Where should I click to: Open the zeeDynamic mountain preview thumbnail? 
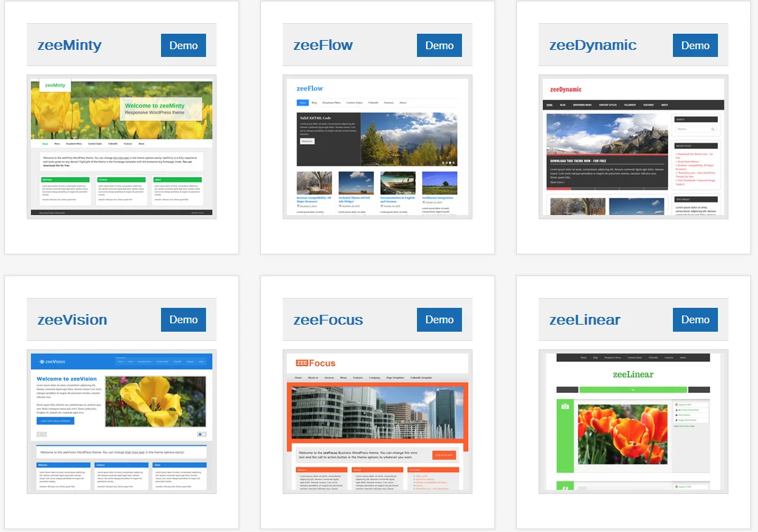[x=634, y=147]
